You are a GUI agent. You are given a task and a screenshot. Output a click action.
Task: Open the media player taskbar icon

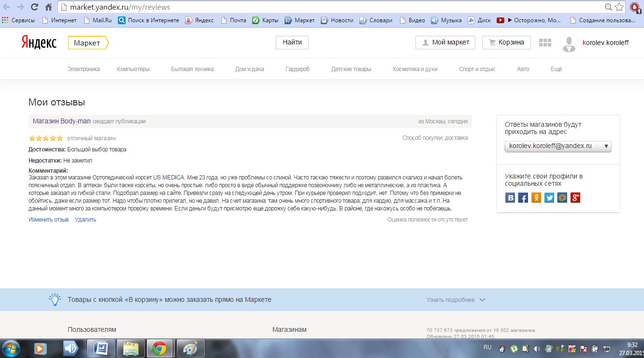[x=41, y=348]
